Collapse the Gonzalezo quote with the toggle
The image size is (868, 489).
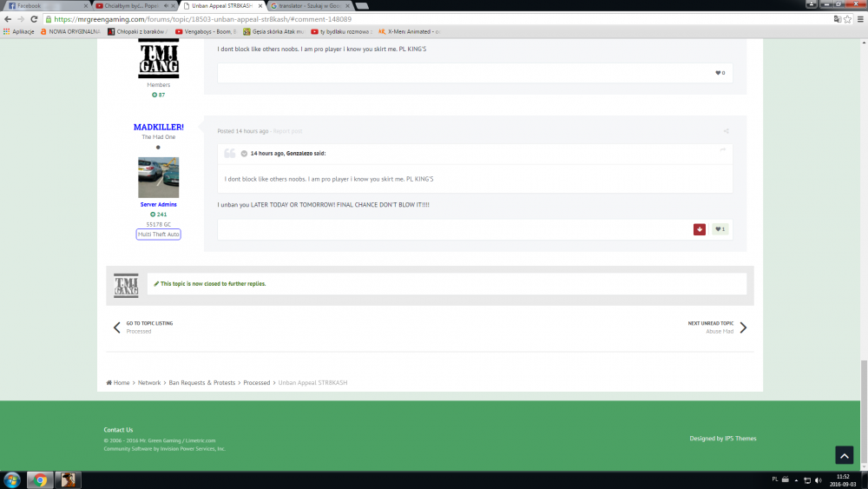pyautogui.click(x=244, y=154)
